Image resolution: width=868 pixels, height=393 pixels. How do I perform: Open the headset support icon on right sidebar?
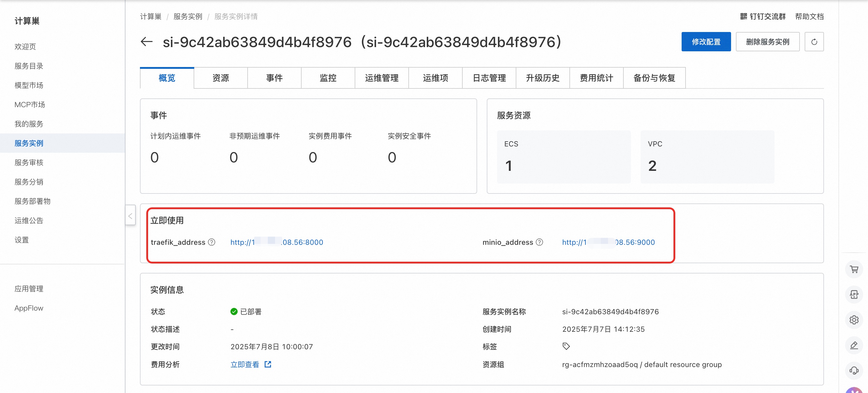click(x=854, y=370)
